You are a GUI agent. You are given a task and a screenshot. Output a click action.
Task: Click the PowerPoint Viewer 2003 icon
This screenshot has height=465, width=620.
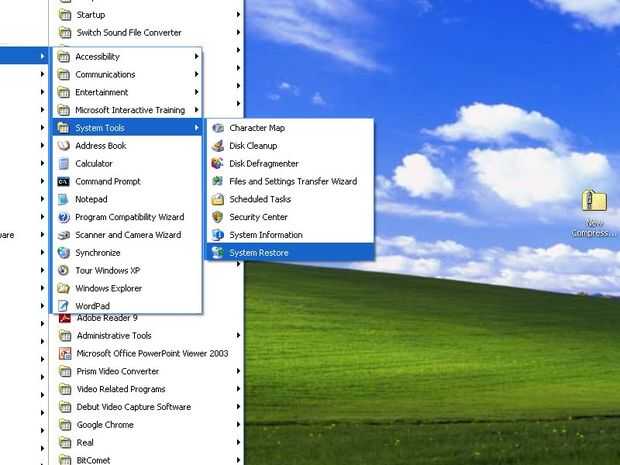65,353
